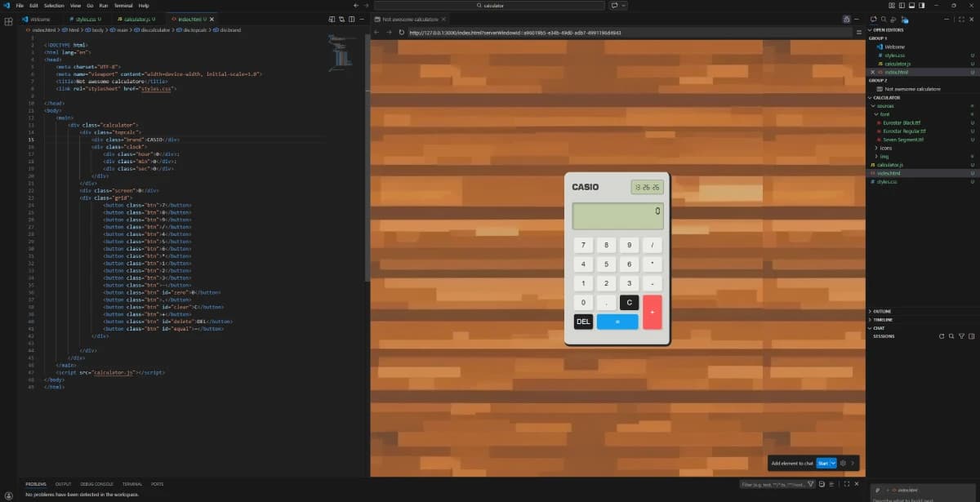Image resolution: width=980 pixels, height=502 pixels.
Task: Click the activity bar layout icon at top left
Action: (8, 21)
